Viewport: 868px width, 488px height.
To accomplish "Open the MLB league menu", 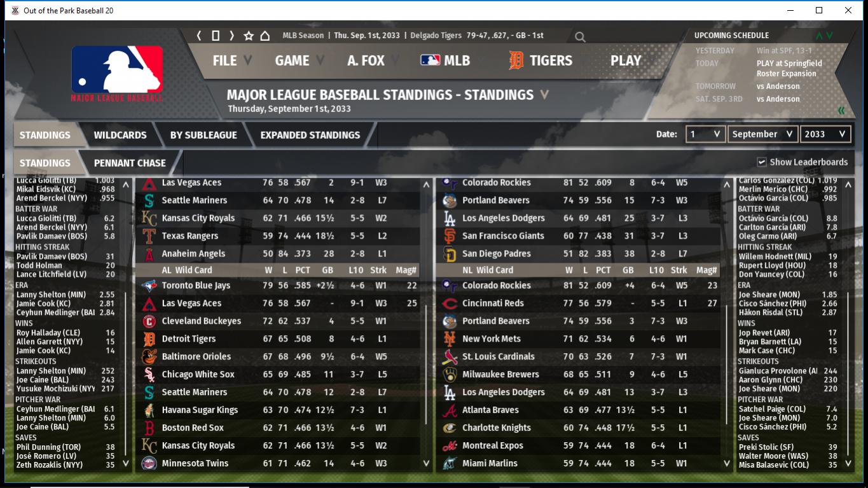I will pos(445,60).
